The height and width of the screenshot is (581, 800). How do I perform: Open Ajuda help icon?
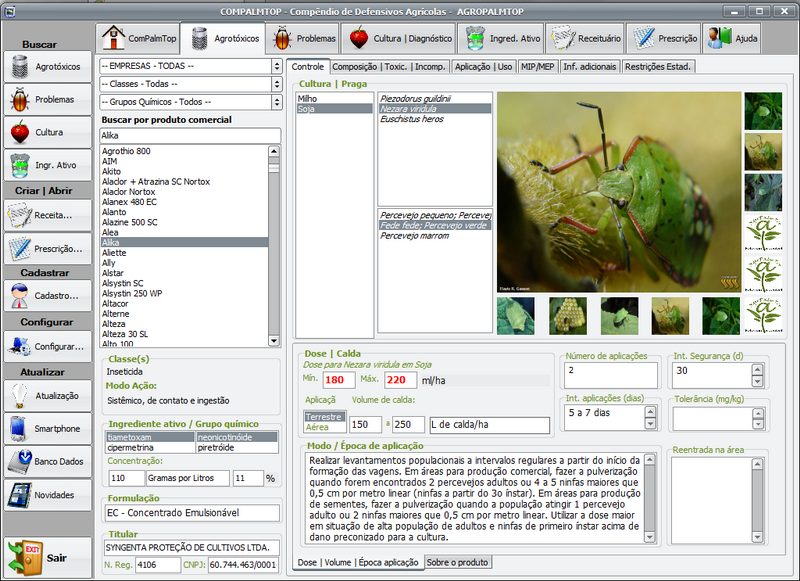[x=720, y=38]
